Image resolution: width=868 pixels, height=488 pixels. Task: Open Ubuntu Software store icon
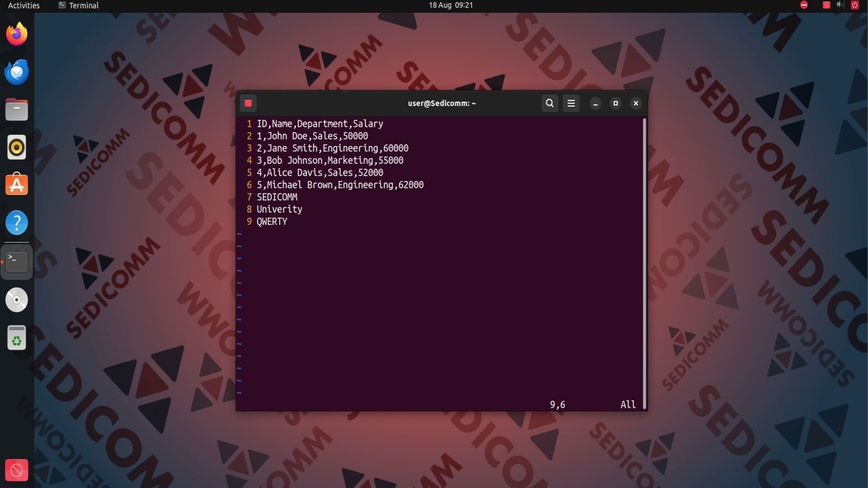point(17,184)
